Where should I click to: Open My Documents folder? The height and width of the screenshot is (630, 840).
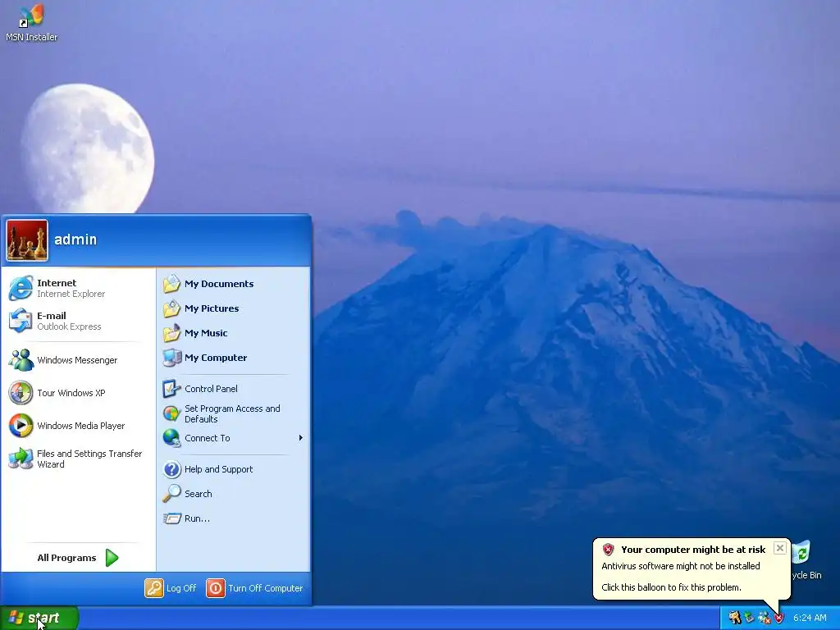(x=234, y=284)
